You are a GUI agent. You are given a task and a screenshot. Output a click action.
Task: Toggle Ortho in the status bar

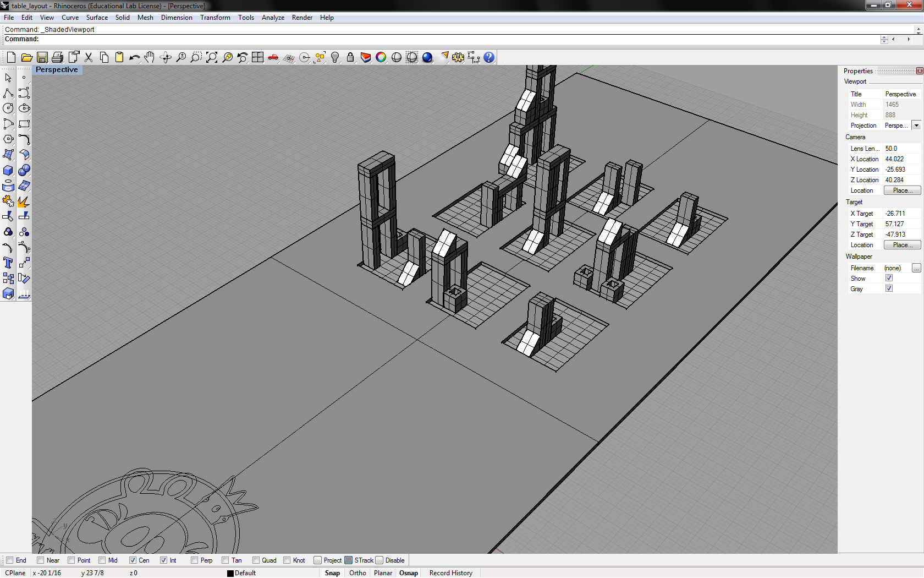point(358,573)
